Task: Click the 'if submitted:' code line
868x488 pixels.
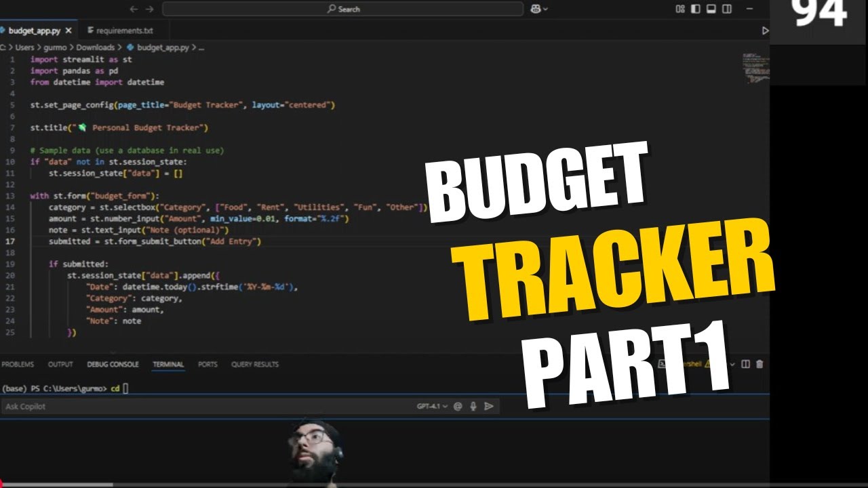Action: click(78, 264)
